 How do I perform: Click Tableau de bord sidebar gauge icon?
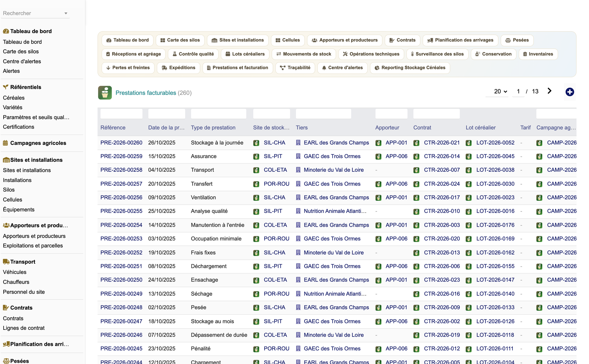tap(6, 31)
